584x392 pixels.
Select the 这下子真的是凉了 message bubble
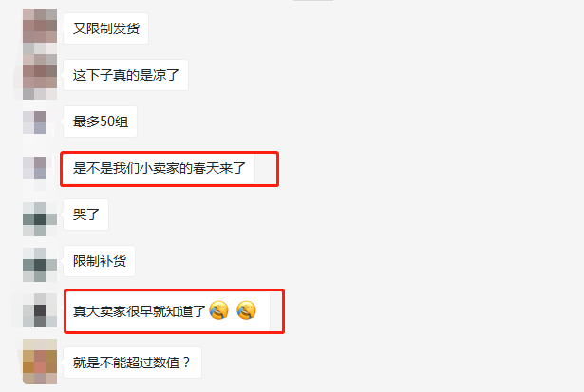tap(125, 75)
